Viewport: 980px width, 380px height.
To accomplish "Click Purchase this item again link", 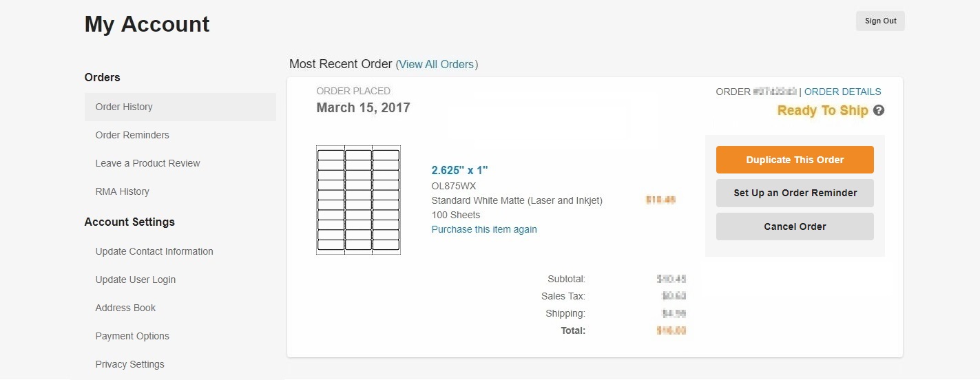I will [x=484, y=229].
